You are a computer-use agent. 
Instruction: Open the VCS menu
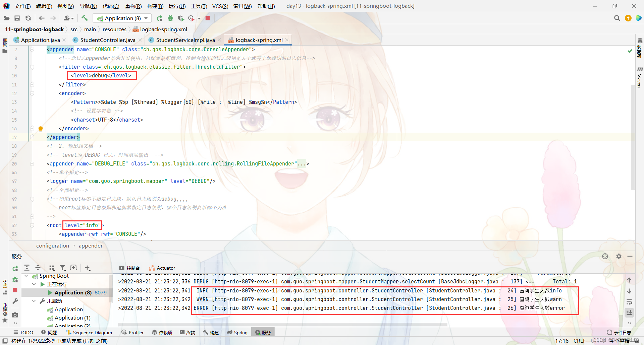tap(220, 6)
